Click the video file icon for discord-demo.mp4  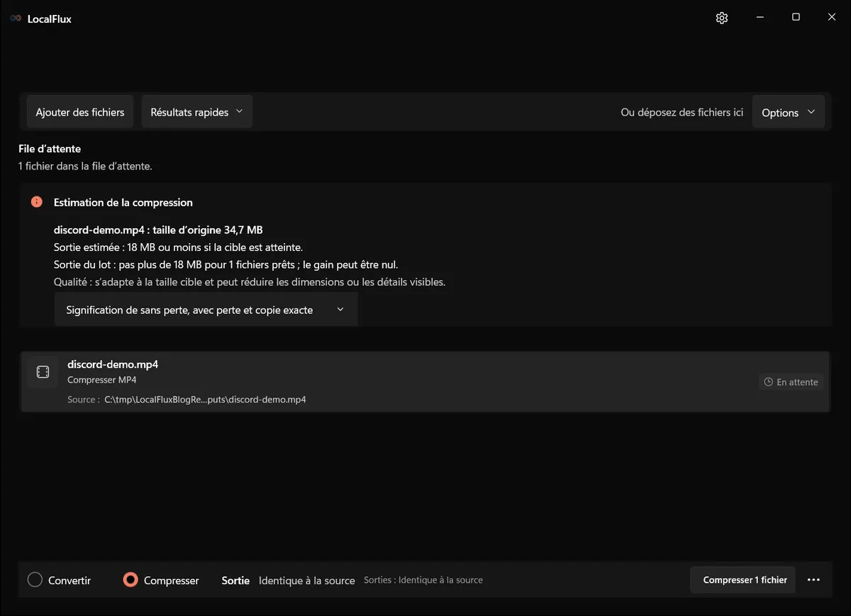pos(43,372)
